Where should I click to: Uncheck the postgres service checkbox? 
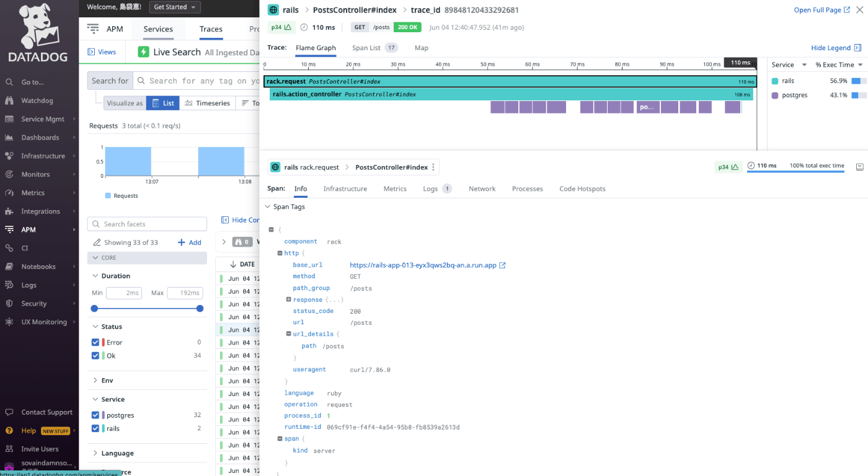[x=95, y=415]
